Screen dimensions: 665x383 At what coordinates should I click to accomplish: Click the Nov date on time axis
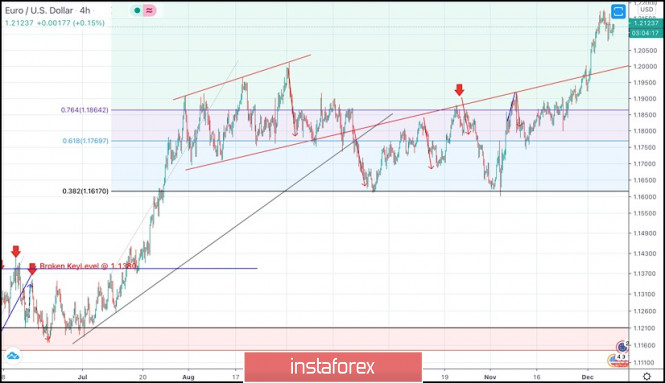point(490,377)
